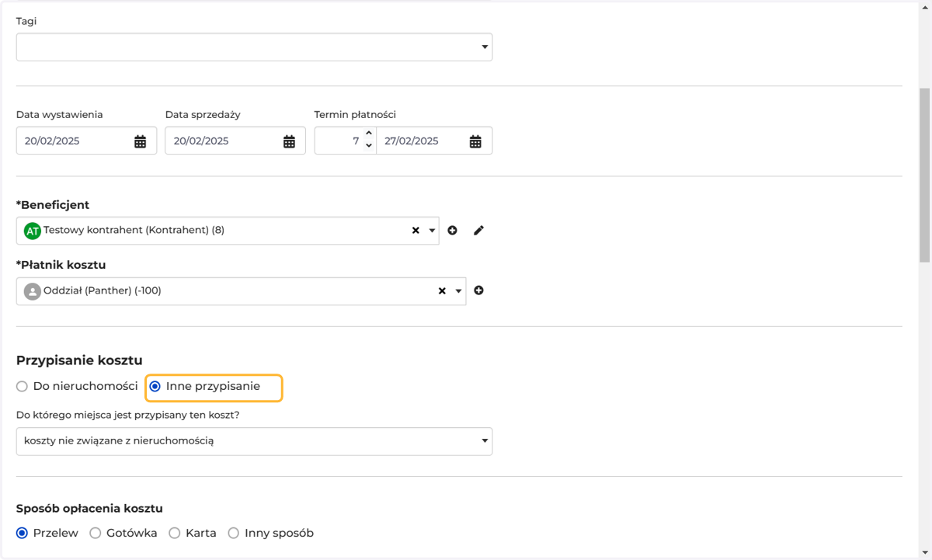The height and width of the screenshot is (560, 932).
Task: Click the Data wystawienia date field
Action: (86, 141)
